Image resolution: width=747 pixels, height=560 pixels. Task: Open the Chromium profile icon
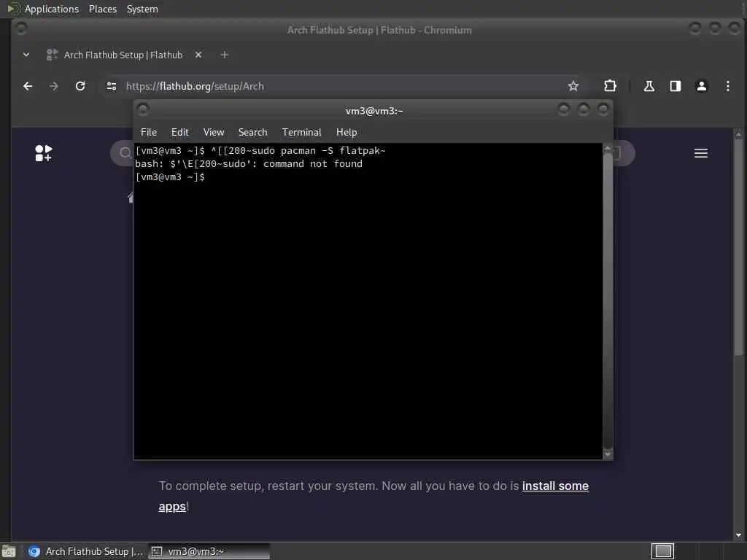[x=701, y=86]
